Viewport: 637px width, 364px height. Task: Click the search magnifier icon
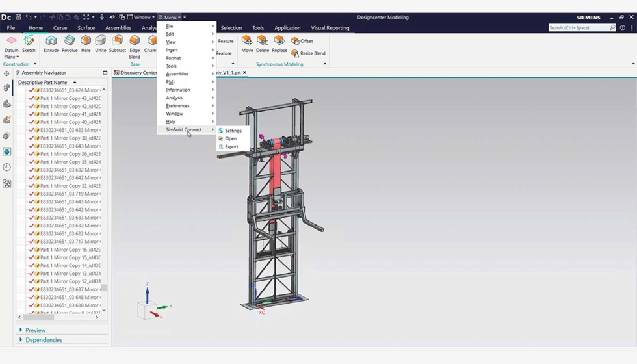pos(612,27)
